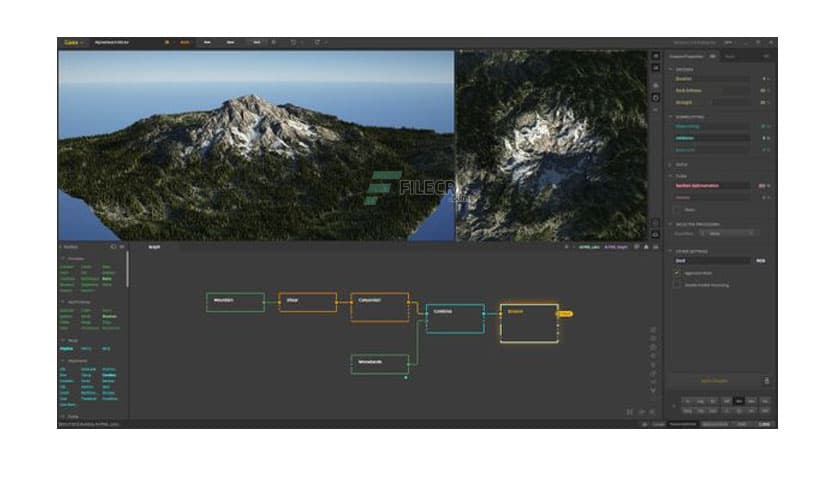
Task: Collapse the Erosion properties section
Action: point(670,69)
